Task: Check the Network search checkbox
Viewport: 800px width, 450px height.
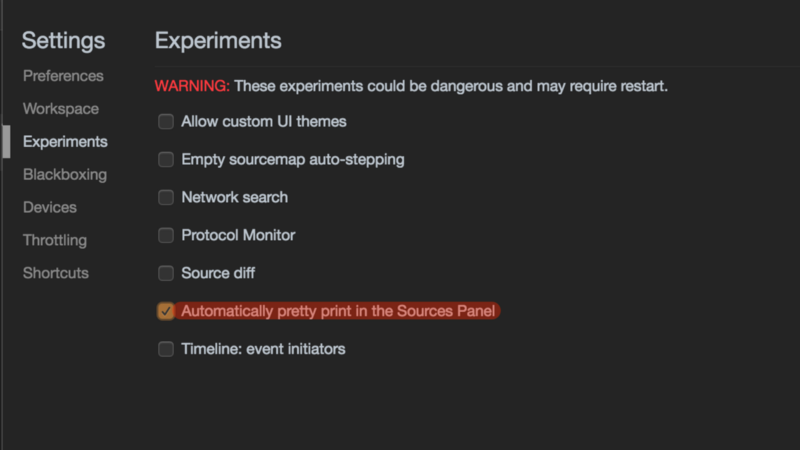Action: [x=166, y=198]
